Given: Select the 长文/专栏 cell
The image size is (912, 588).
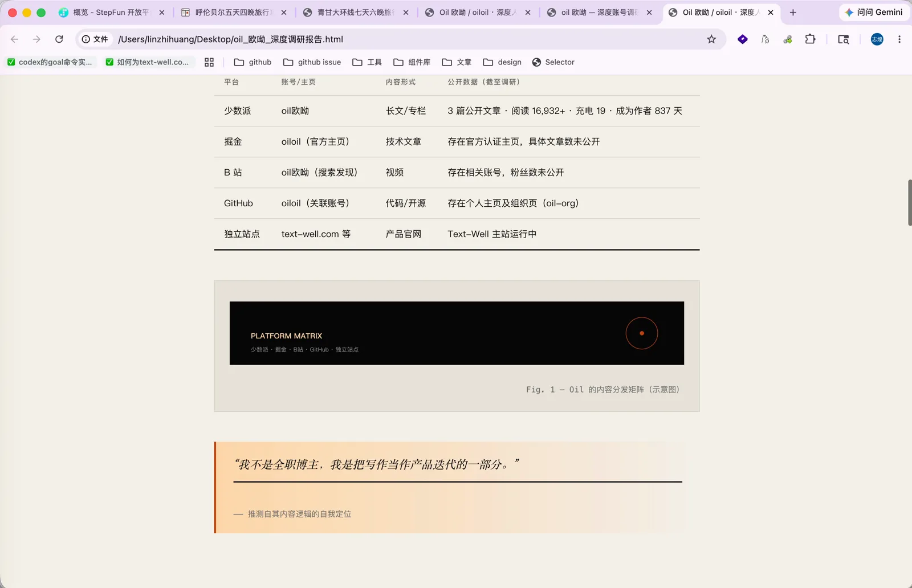Looking at the screenshot, I should (x=406, y=111).
